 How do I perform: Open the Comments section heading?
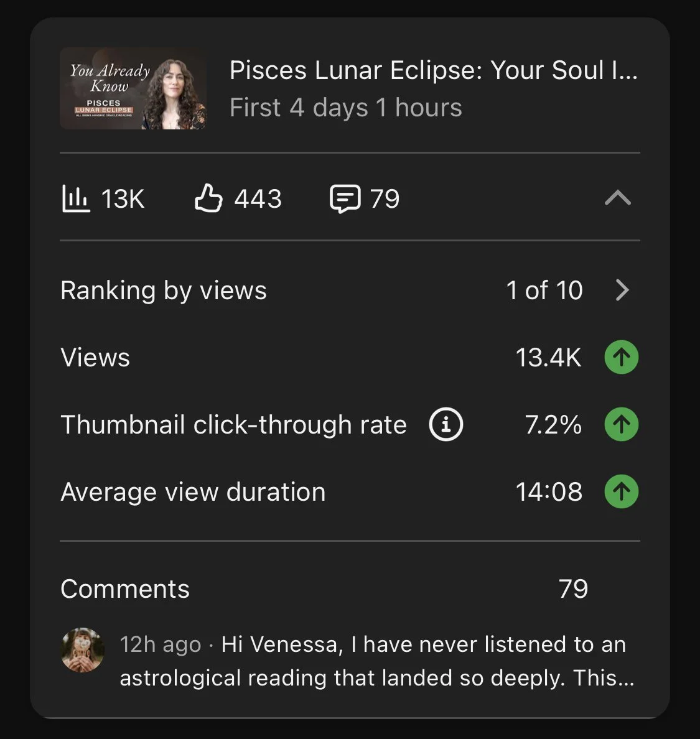click(x=125, y=588)
